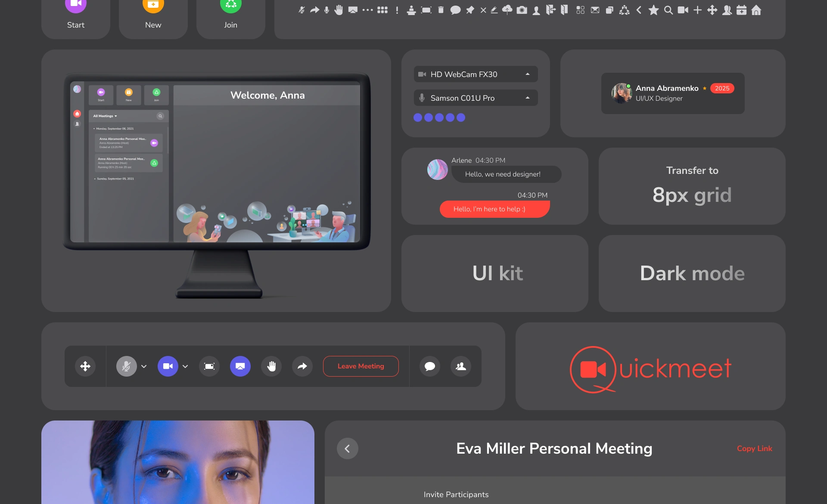
Task: Go back from Eva Miller Personal Meeting
Action: tap(347, 448)
